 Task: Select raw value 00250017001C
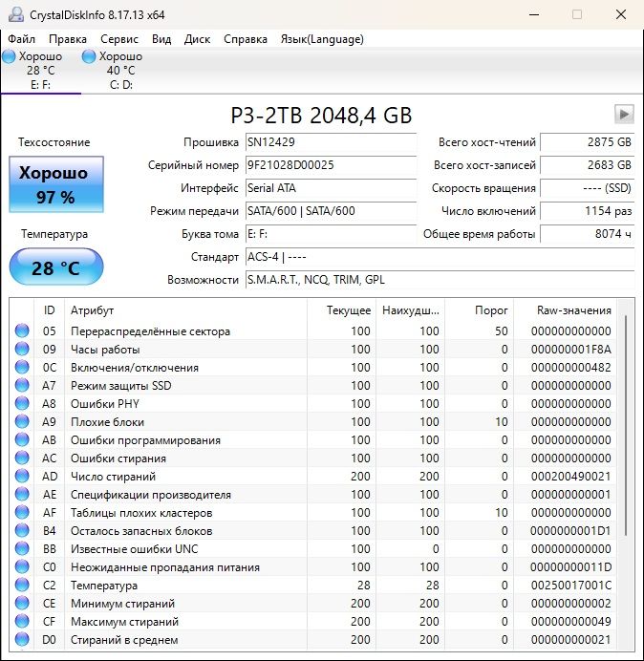[571, 586]
